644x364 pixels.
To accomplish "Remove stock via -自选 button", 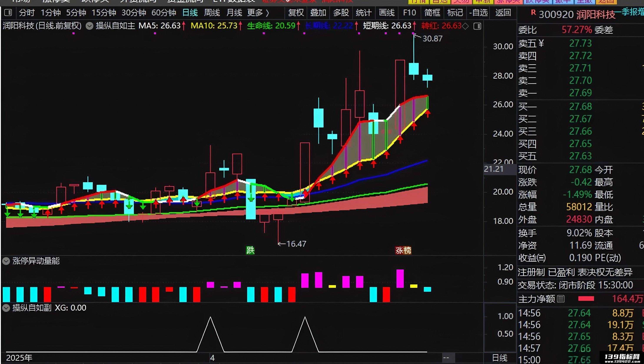I will [x=478, y=13].
